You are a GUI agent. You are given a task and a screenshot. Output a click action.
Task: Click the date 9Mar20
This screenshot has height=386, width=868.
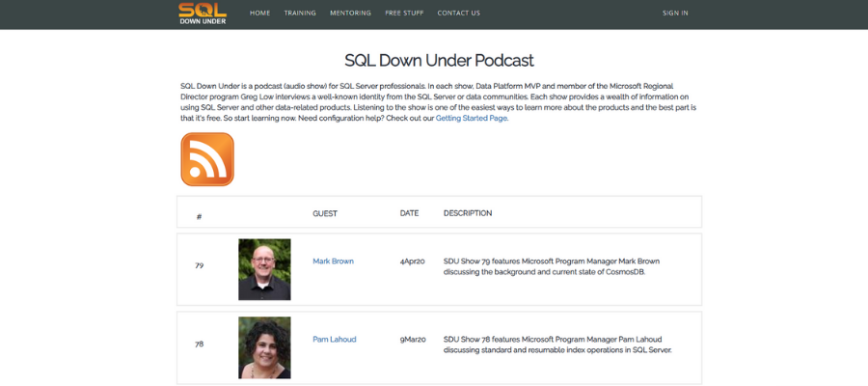pyautogui.click(x=413, y=340)
